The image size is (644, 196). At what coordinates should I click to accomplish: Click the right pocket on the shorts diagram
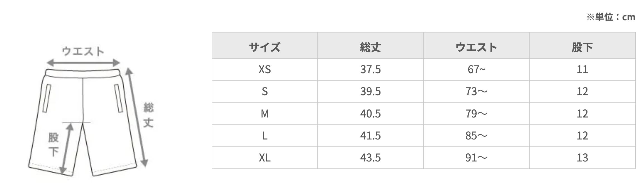118,98
